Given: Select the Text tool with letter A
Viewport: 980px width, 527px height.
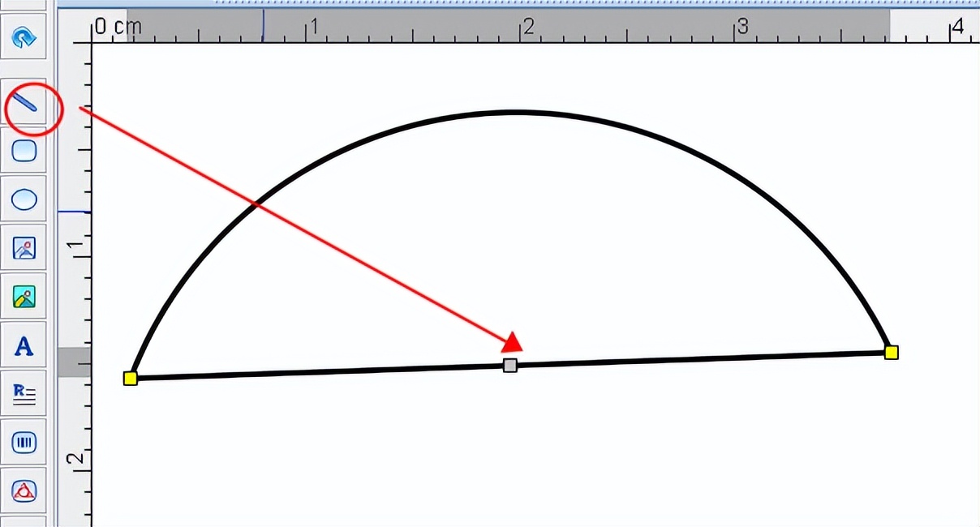Looking at the screenshot, I should click(x=24, y=346).
